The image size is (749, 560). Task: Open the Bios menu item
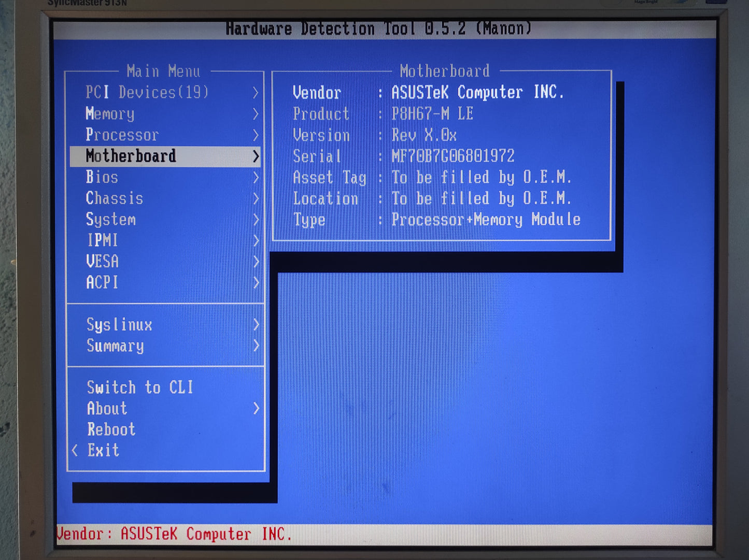[x=102, y=177]
